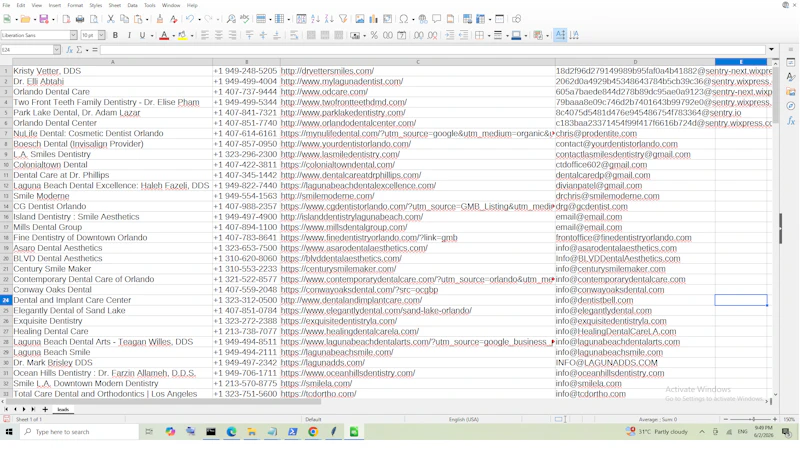Toggle Print Preview
Screen dimensions: 800x450
94,19
